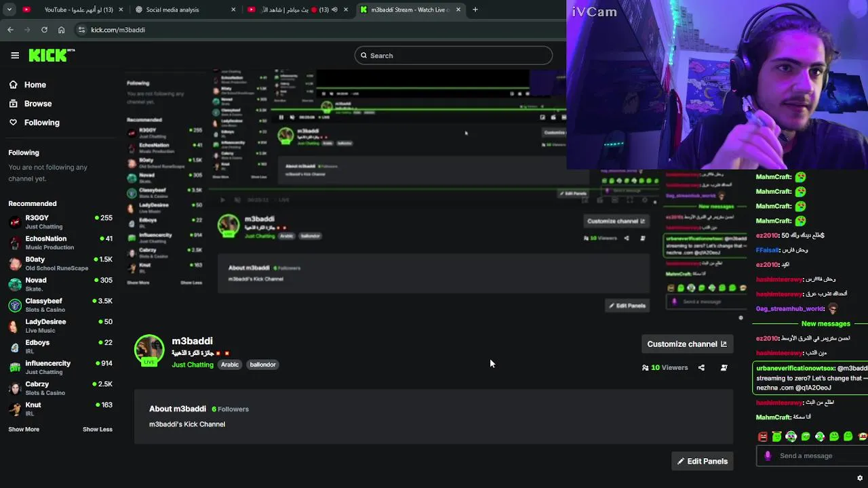Click the larger 6 Followers text

pyautogui.click(x=230, y=409)
